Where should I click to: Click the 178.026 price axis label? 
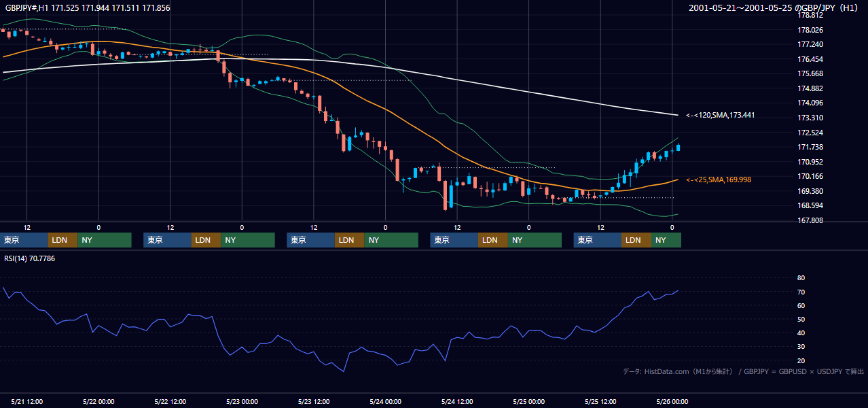(810, 30)
